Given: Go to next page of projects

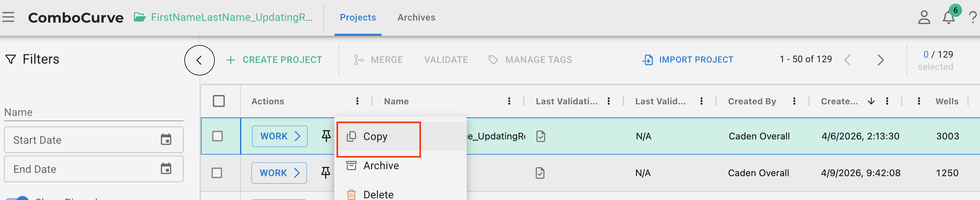Looking at the screenshot, I should [880, 60].
